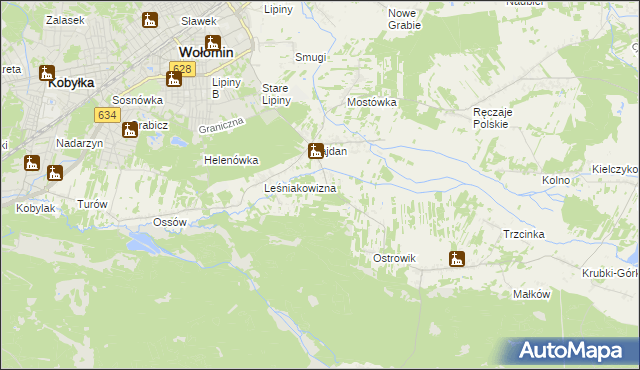This screenshot has height=370, width=640.
Task: Click the Lipiny label at top
Action: 278,10
